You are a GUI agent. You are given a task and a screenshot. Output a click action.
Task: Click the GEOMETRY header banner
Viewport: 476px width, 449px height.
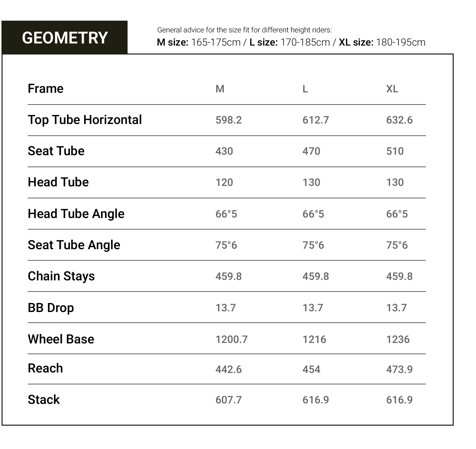[65, 38]
